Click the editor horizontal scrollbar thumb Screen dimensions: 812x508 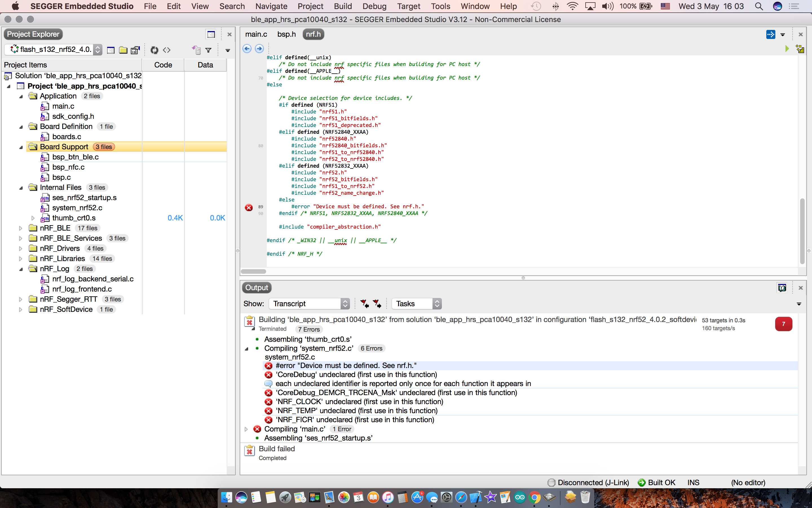pyautogui.click(x=253, y=271)
